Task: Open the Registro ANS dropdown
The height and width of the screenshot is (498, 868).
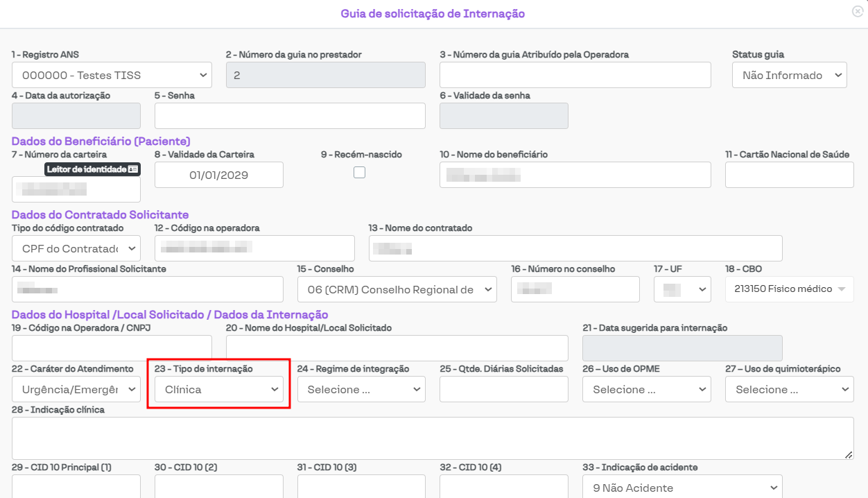Action: coord(112,75)
